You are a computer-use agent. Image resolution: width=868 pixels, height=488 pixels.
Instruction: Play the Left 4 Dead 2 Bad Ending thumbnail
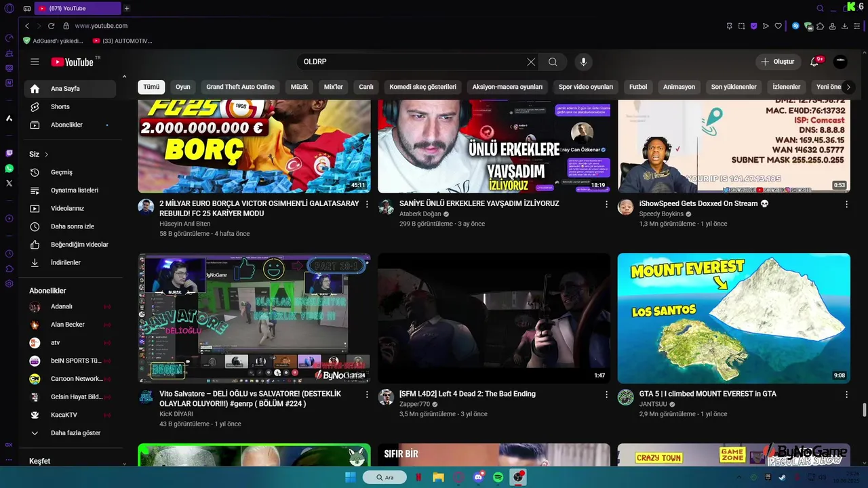pyautogui.click(x=494, y=319)
